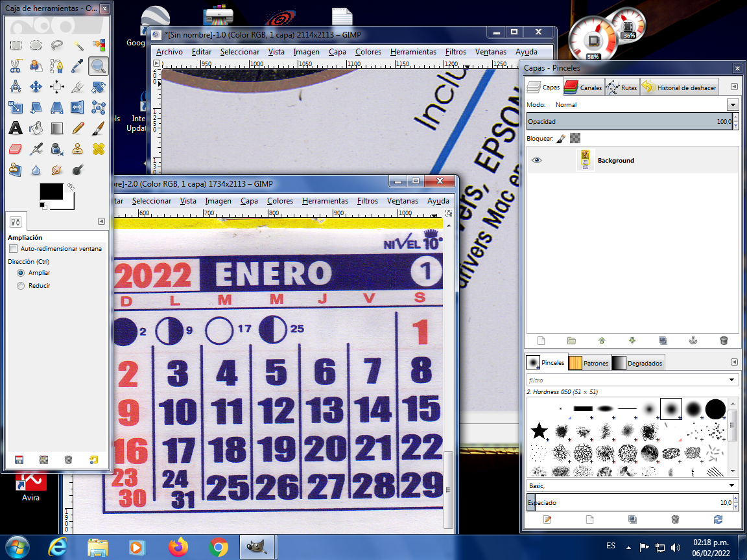This screenshot has height=560, width=747.
Task: Adjust the Espaciado slider
Action: [x=630, y=502]
